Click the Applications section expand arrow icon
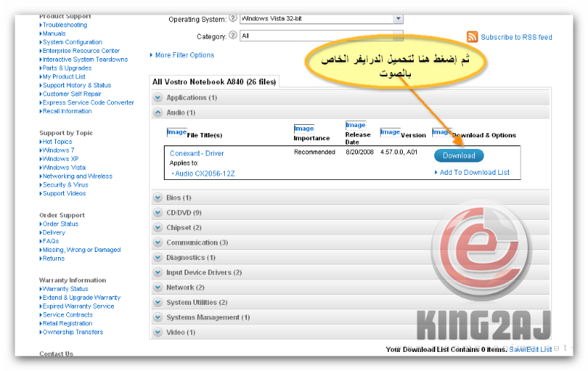The height and width of the screenshot is (371, 588). click(x=158, y=98)
